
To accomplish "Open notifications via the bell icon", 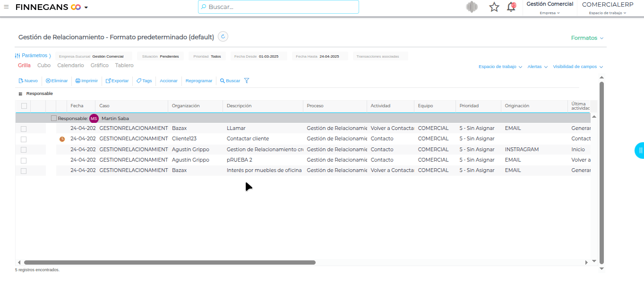I will [x=511, y=7].
